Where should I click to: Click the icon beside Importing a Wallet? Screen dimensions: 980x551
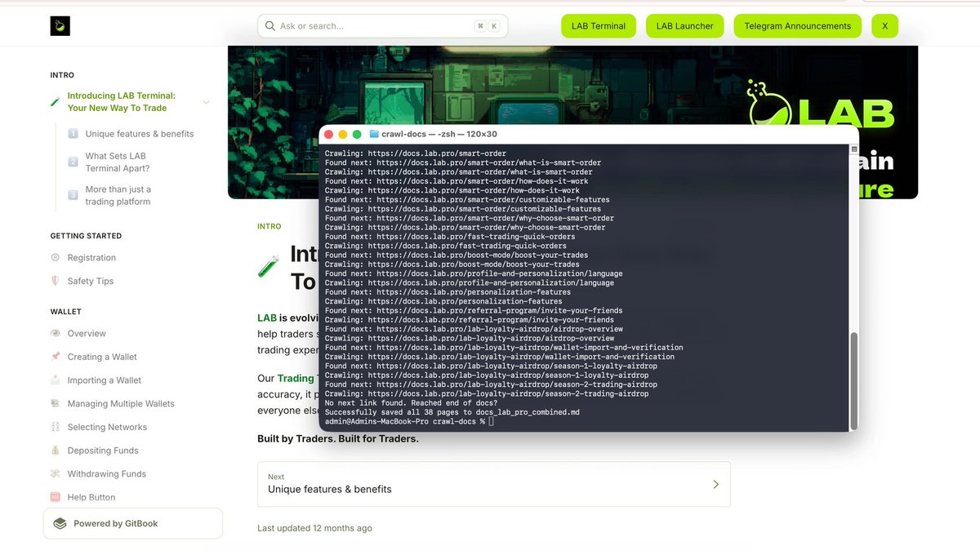[x=56, y=380]
